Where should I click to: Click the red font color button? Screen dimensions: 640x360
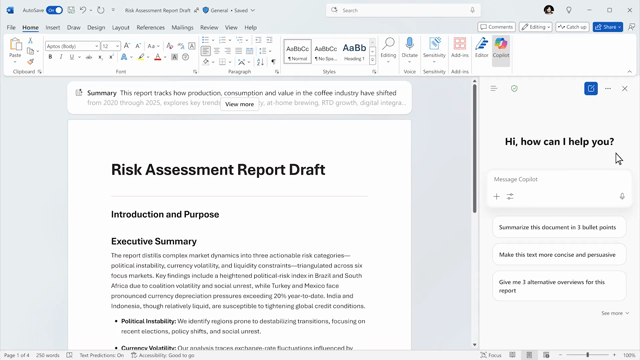click(158, 57)
